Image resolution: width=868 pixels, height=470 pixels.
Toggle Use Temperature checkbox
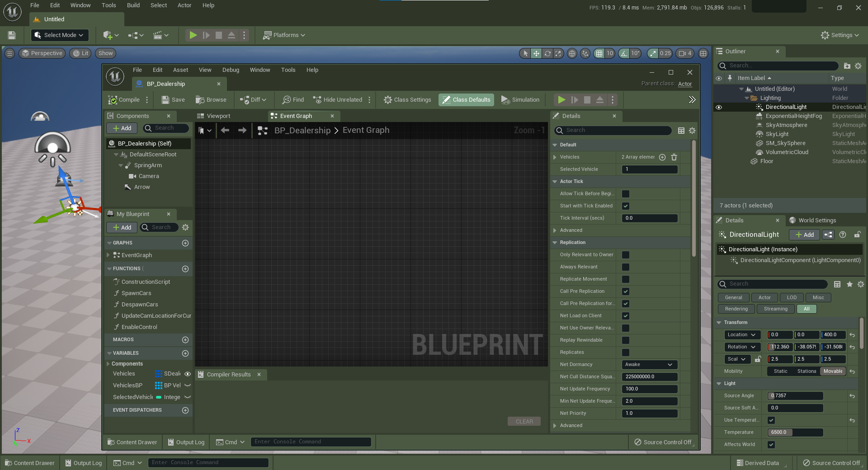click(771, 420)
